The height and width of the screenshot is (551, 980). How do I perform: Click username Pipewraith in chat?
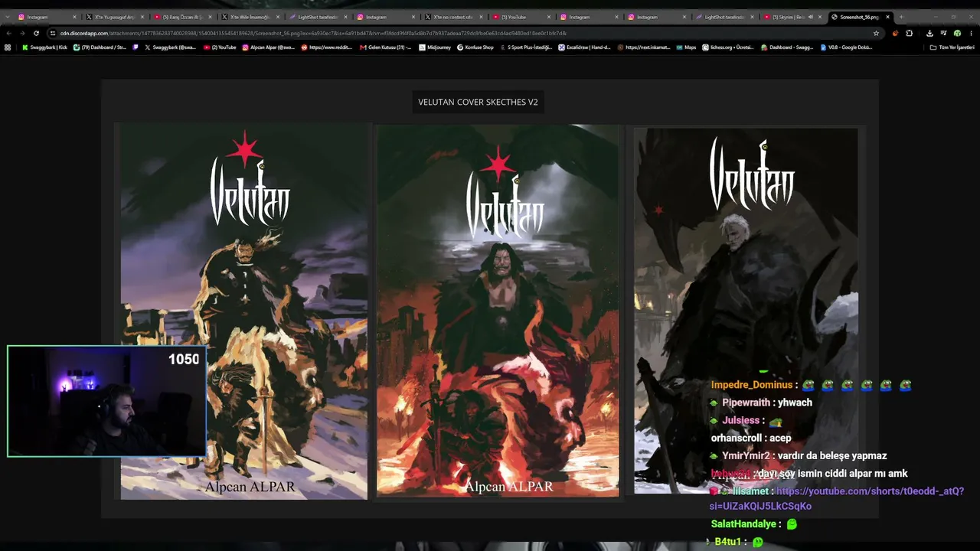coord(745,403)
